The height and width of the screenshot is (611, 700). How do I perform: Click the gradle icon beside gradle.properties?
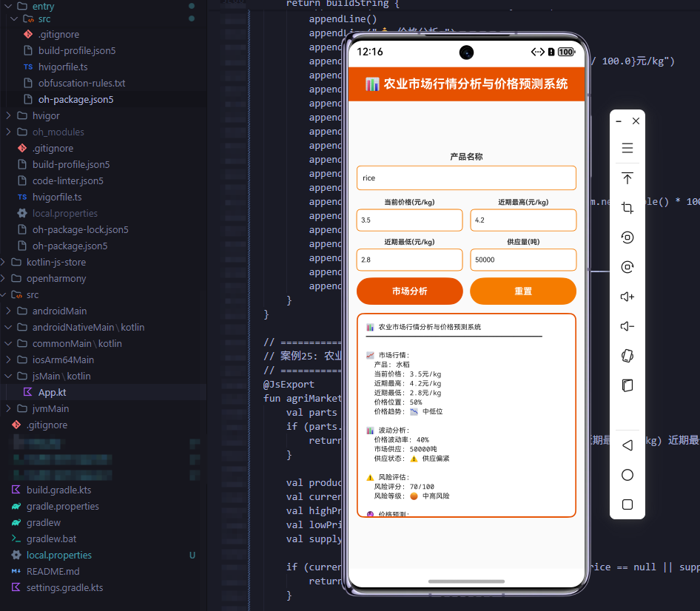16,506
